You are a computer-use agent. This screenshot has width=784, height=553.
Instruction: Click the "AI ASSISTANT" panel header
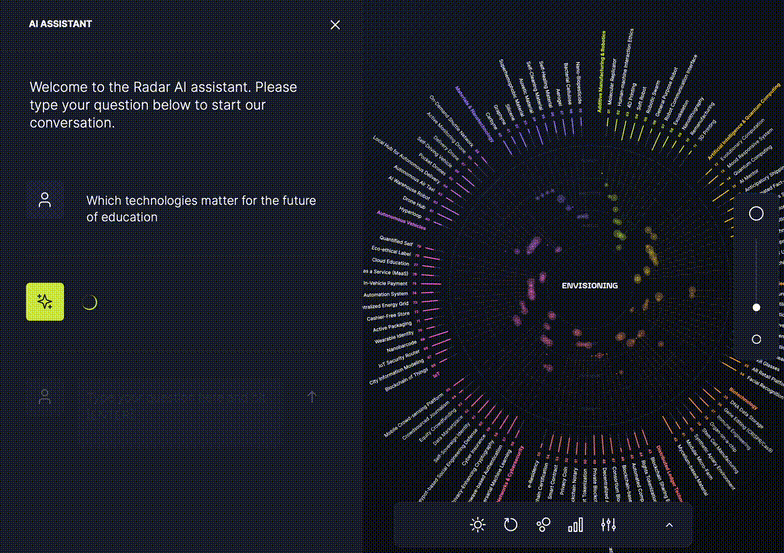point(60,24)
